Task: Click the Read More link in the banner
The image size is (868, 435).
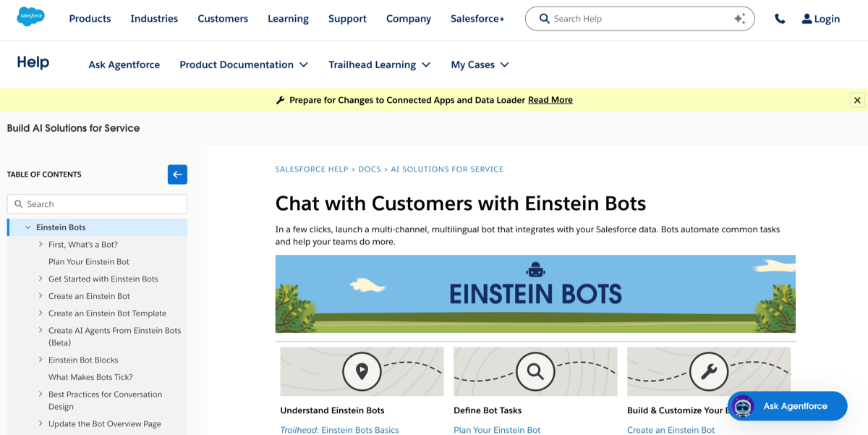Action: pos(550,100)
